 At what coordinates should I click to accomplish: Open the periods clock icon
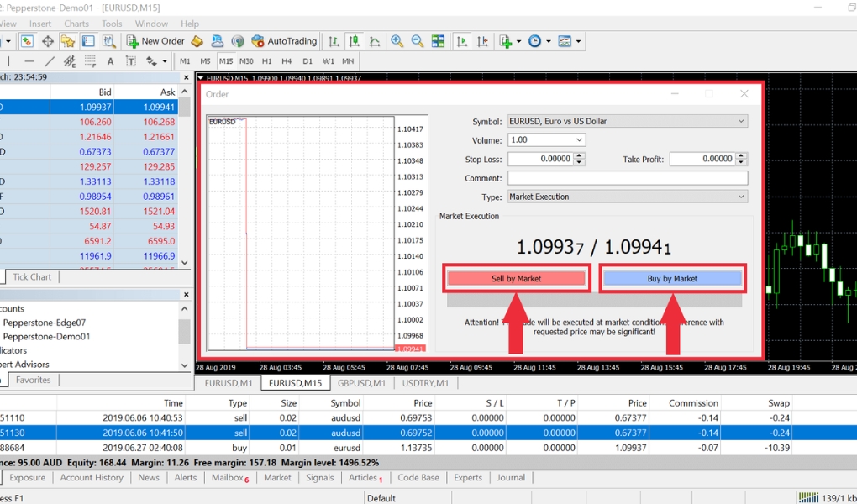pos(534,41)
